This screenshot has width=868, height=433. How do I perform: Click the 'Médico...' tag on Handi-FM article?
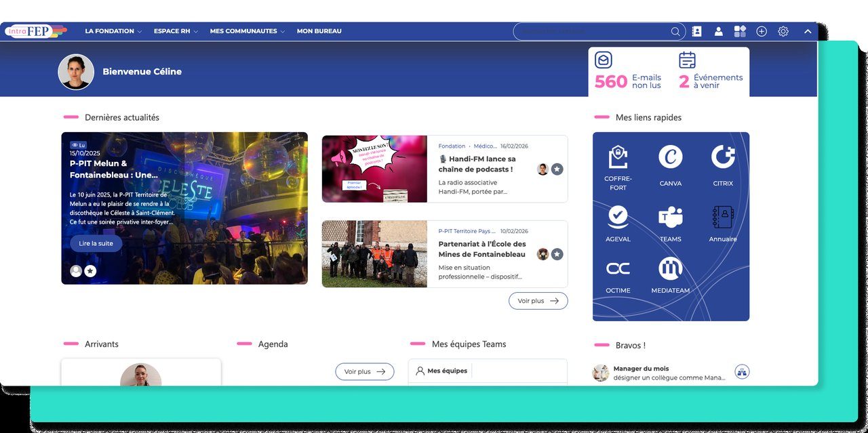pos(485,146)
